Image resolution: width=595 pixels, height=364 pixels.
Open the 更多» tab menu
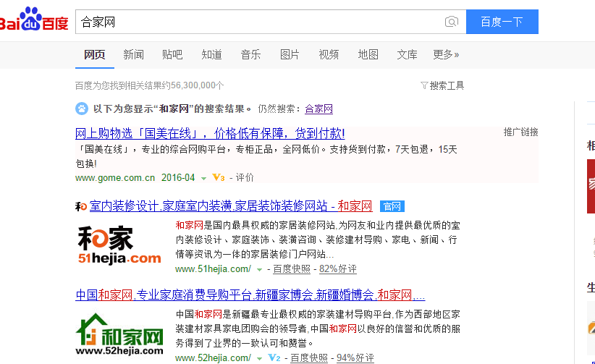tap(446, 55)
